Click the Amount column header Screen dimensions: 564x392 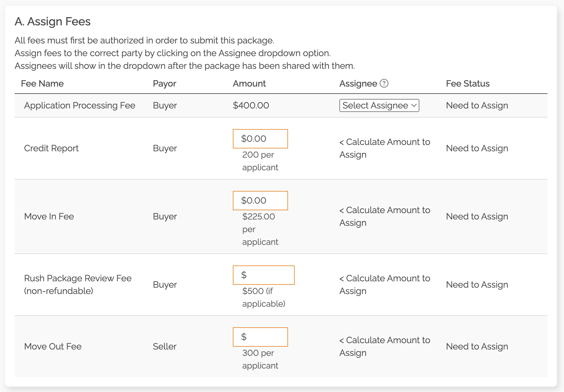(x=249, y=84)
